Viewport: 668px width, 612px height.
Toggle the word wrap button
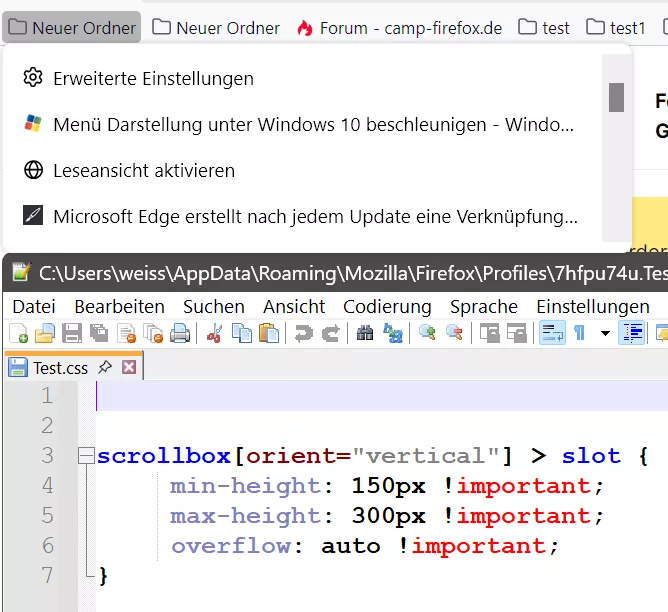553,333
